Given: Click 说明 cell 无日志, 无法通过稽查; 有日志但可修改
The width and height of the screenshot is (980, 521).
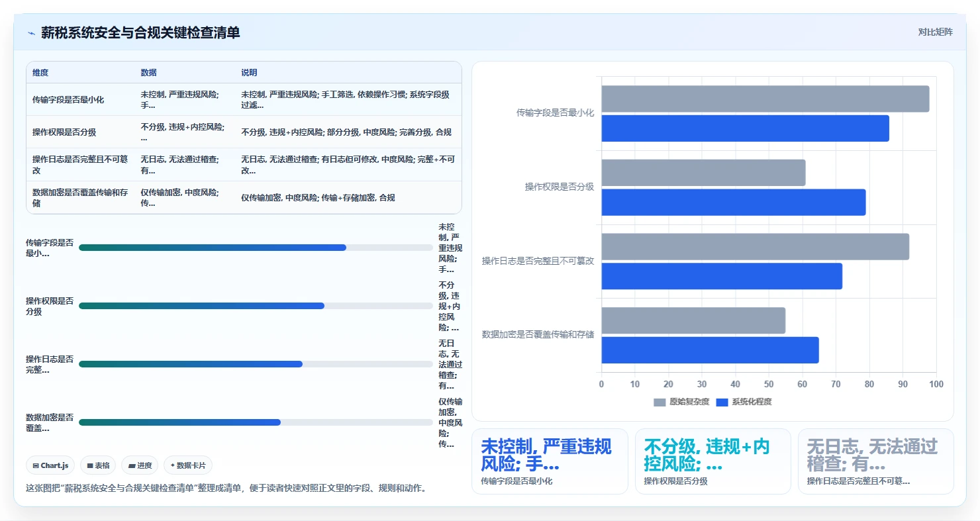Looking at the screenshot, I should (x=347, y=165).
